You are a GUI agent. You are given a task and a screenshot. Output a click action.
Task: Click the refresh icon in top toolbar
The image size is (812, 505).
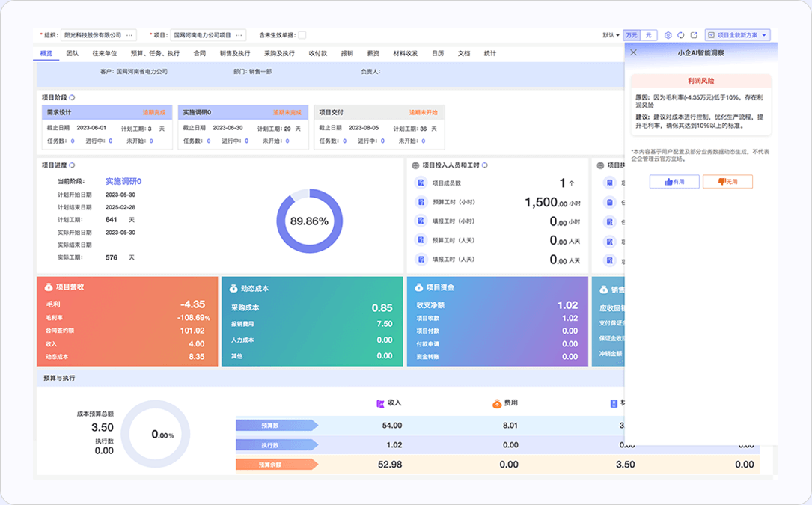681,35
